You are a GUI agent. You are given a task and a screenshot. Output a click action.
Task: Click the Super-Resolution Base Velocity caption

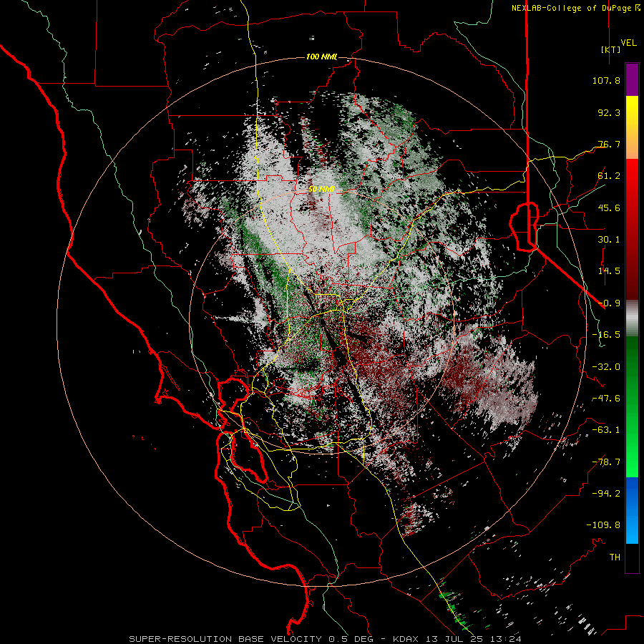coord(325,639)
